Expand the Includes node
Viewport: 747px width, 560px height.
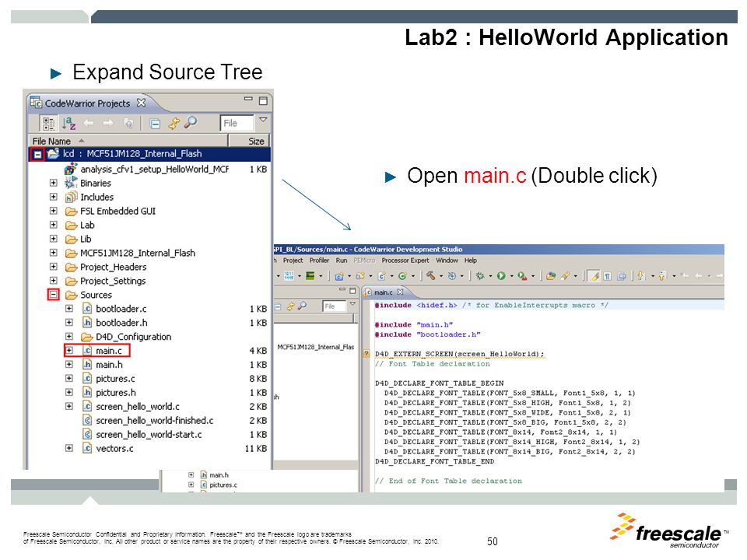point(54,197)
